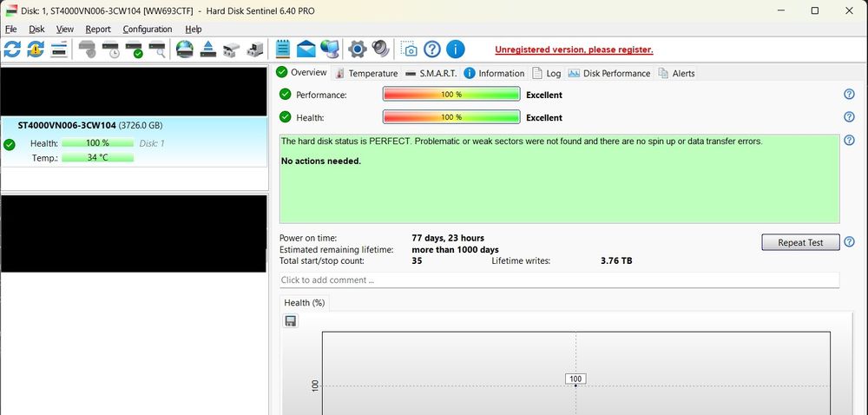Open the Report menu

pyautogui.click(x=98, y=29)
